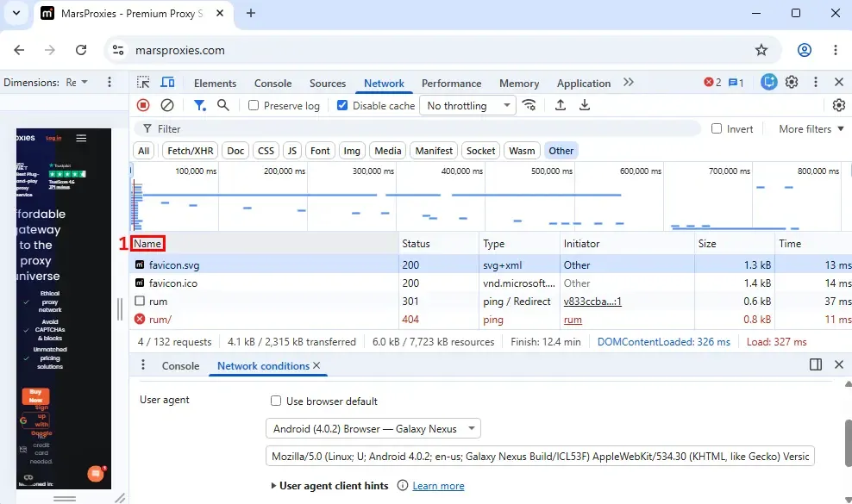Viewport: 852px width, 504px height.
Task: Open Chrome three-dot menu
Action: (x=835, y=50)
